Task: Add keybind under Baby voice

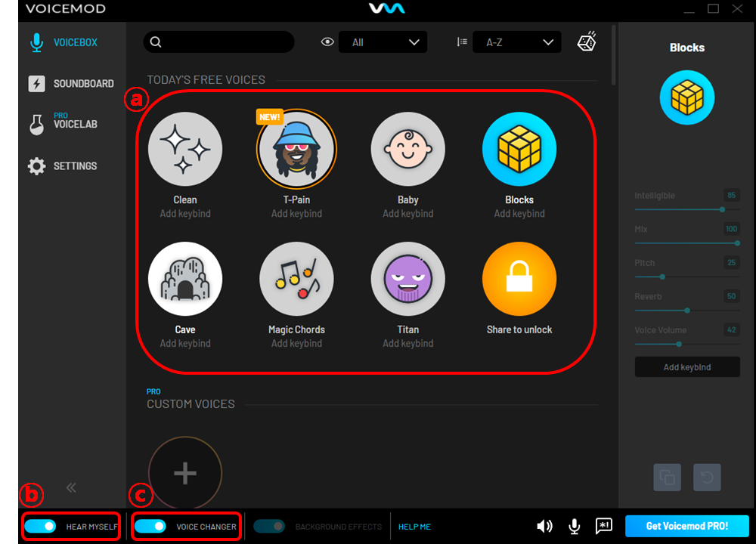Action: point(408,214)
